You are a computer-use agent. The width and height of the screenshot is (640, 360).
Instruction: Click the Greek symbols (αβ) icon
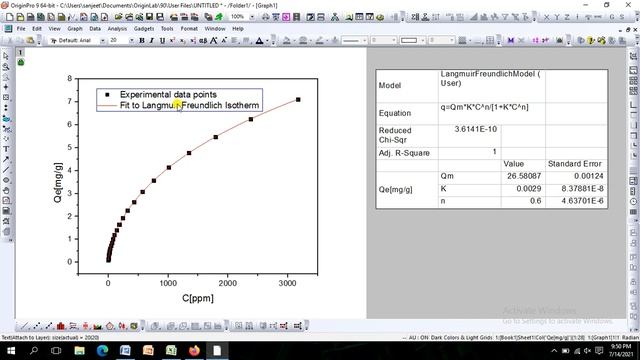[x=203, y=40]
